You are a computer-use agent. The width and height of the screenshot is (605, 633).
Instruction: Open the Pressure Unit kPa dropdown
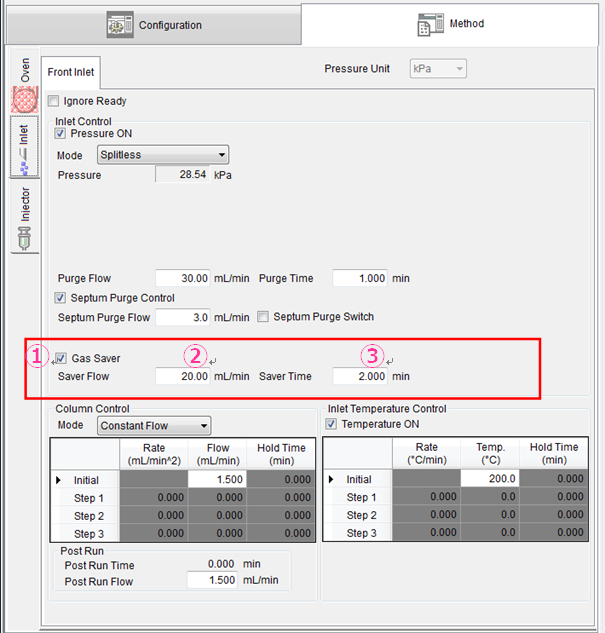click(x=439, y=69)
